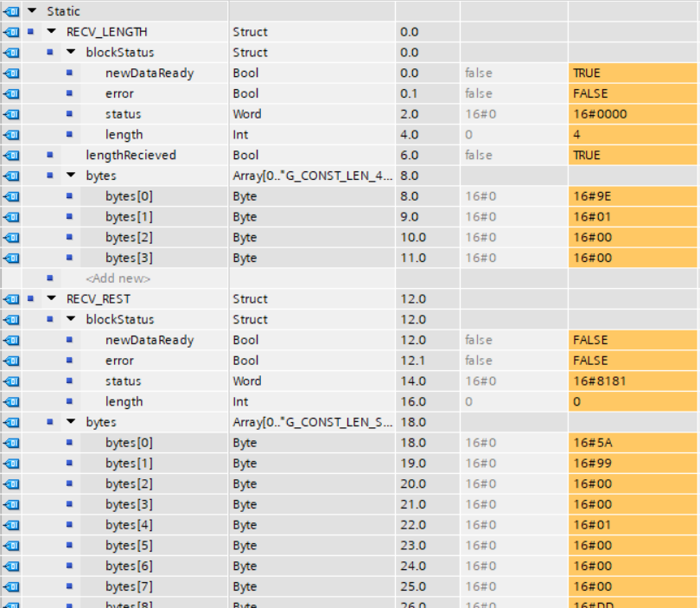
Task: Click the tag icon of the Static row
Action: (x=11, y=11)
